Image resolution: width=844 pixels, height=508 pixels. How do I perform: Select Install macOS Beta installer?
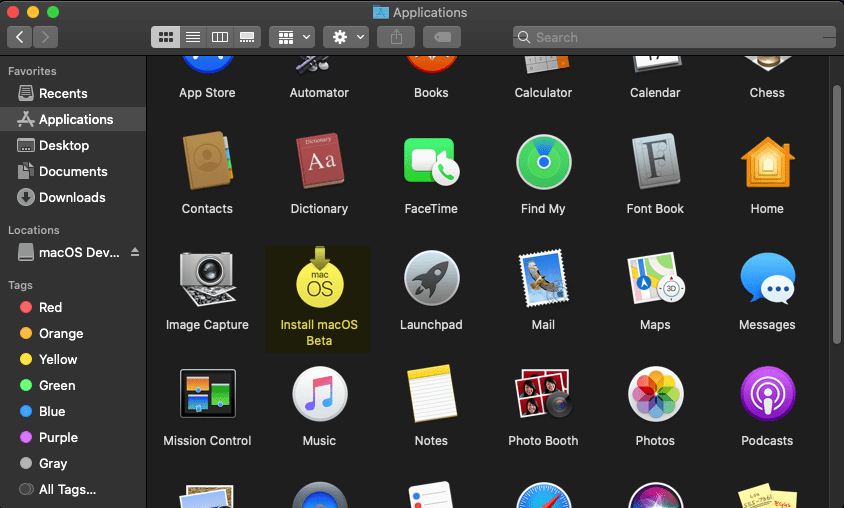pyautogui.click(x=319, y=278)
